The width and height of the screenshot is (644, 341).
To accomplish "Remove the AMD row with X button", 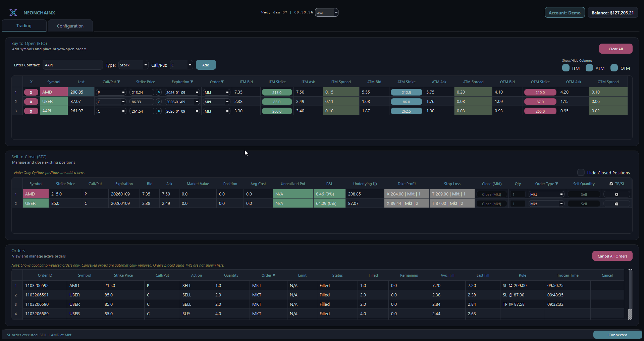I will click(x=31, y=92).
